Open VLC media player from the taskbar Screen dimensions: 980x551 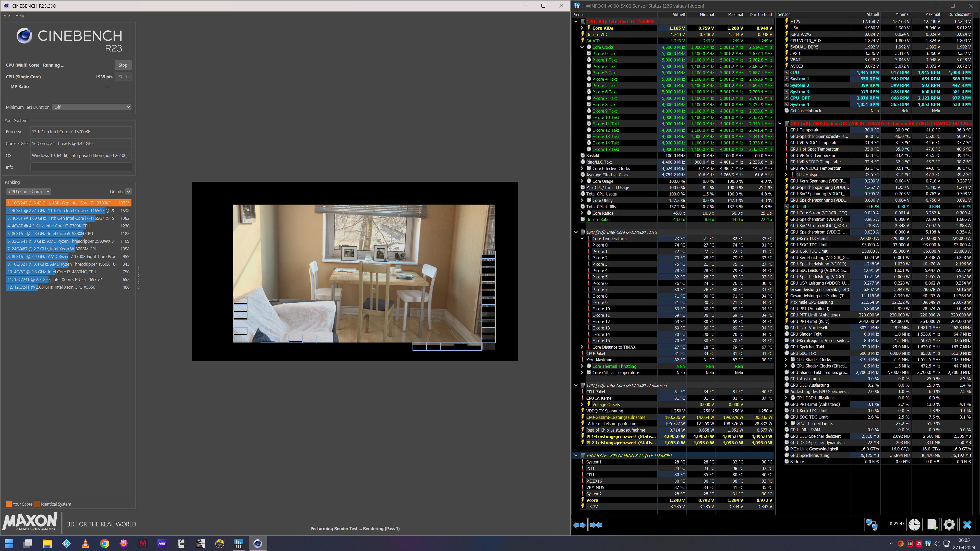coord(86,543)
